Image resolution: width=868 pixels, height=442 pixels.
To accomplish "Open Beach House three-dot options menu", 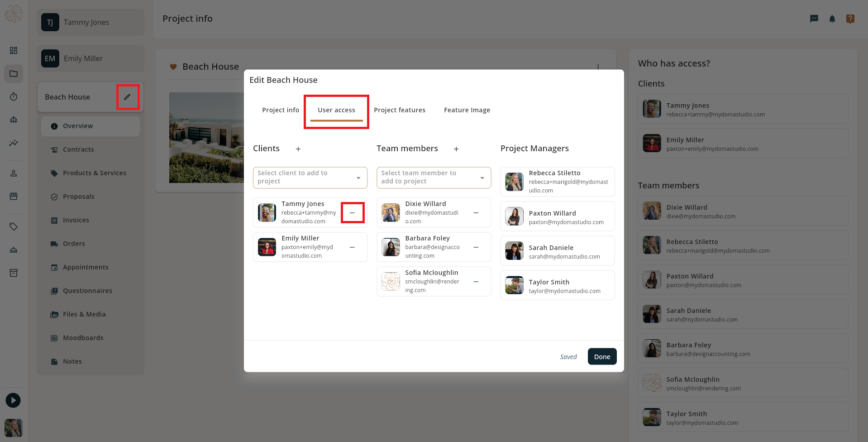I will pos(598,67).
